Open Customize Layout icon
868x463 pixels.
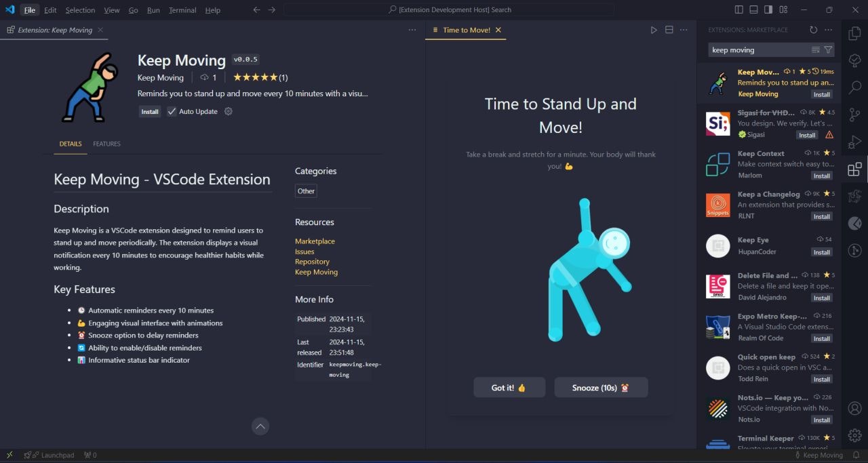tap(783, 10)
